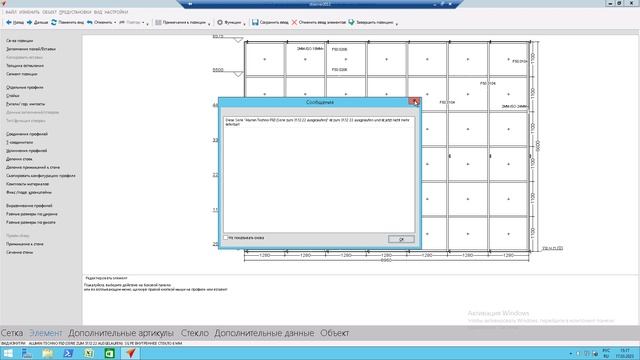Expand the Завершить позицию dropdown arrow
640x360 pixels.
tap(397, 24)
